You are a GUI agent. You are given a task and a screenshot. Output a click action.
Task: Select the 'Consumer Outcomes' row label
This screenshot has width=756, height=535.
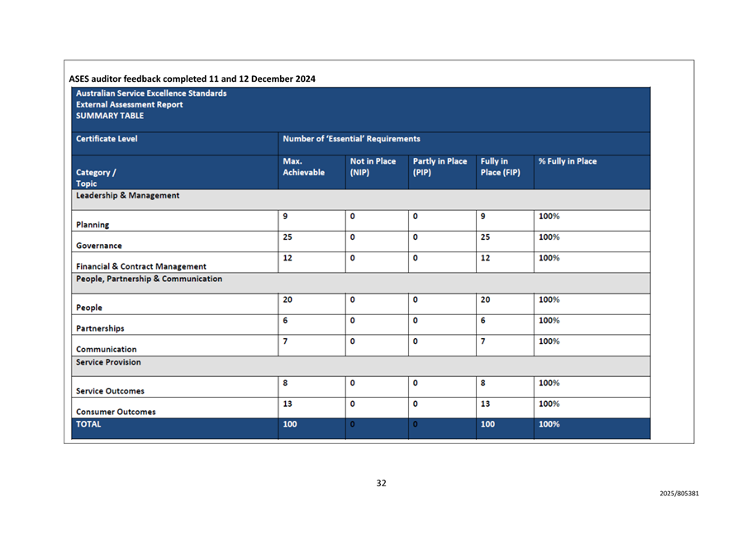coord(115,411)
